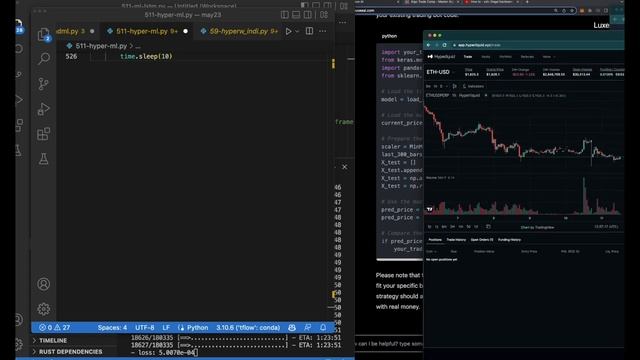Open the Testing flask view

pos(43,159)
